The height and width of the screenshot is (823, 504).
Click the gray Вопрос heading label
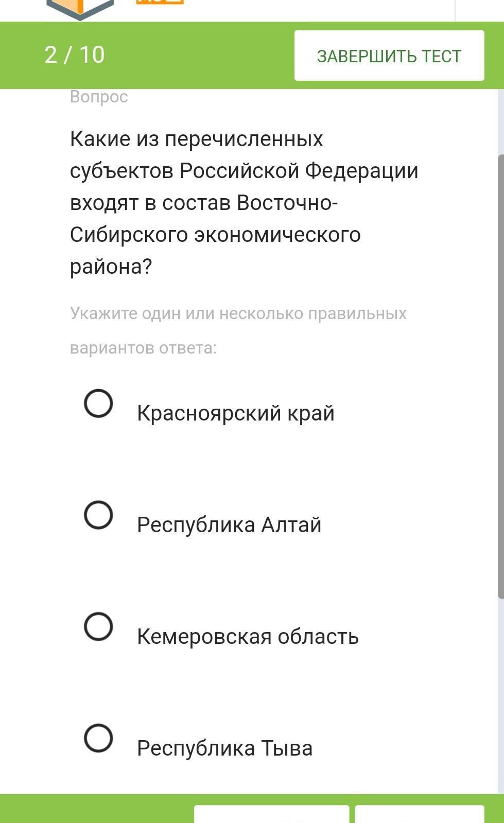[x=99, y=97]
